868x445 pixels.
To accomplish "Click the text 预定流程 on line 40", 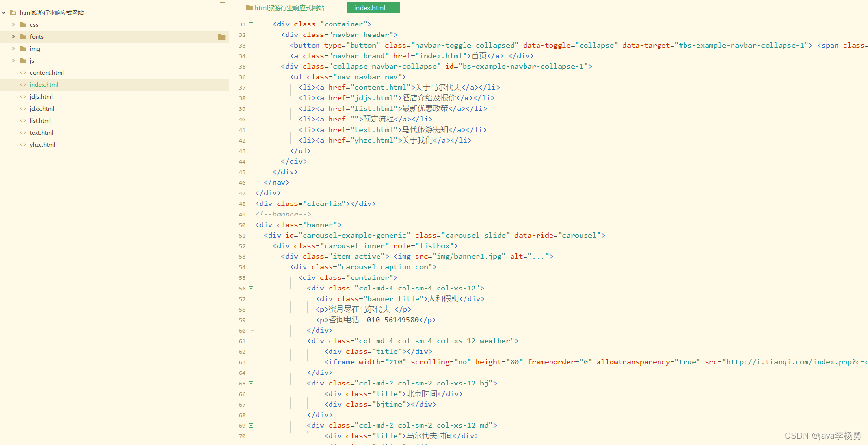I will 379,119.
